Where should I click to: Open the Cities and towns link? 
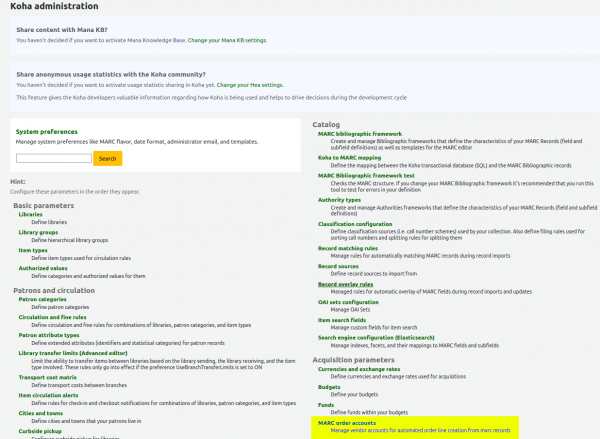point(41,413)
